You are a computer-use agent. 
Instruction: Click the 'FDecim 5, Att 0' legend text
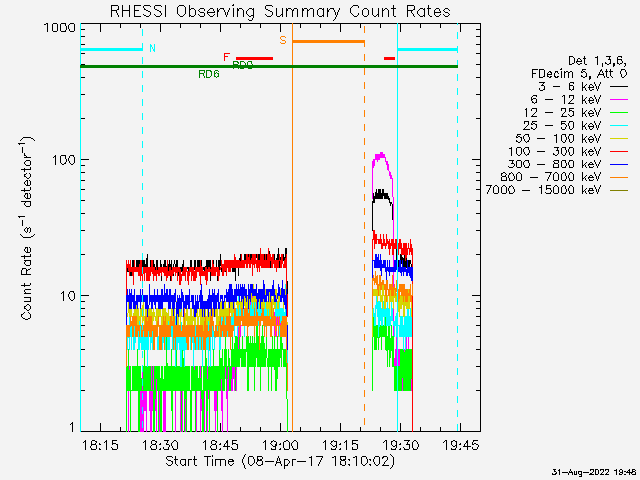point(579,74)
